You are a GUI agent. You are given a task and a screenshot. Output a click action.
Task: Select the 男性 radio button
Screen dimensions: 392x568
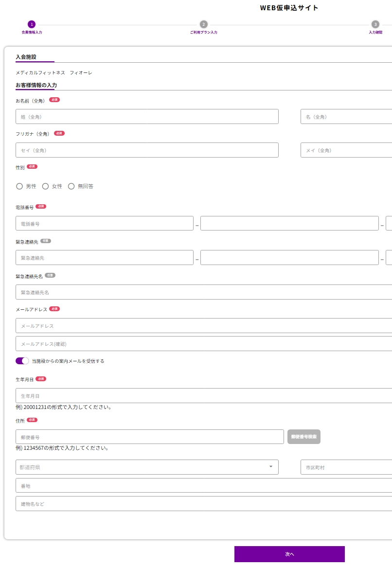pyautogui.click(x=20, y=186)
